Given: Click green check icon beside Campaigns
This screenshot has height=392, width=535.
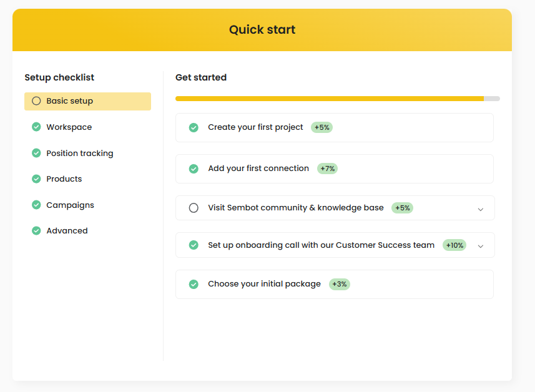Looking at the screenshot, I should (36, 205).
